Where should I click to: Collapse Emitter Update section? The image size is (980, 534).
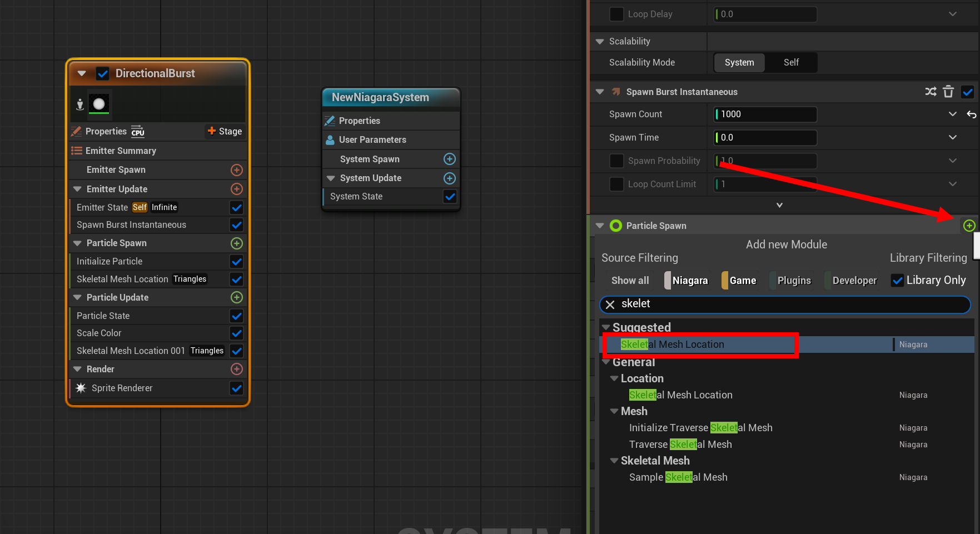tap(77, 189)
